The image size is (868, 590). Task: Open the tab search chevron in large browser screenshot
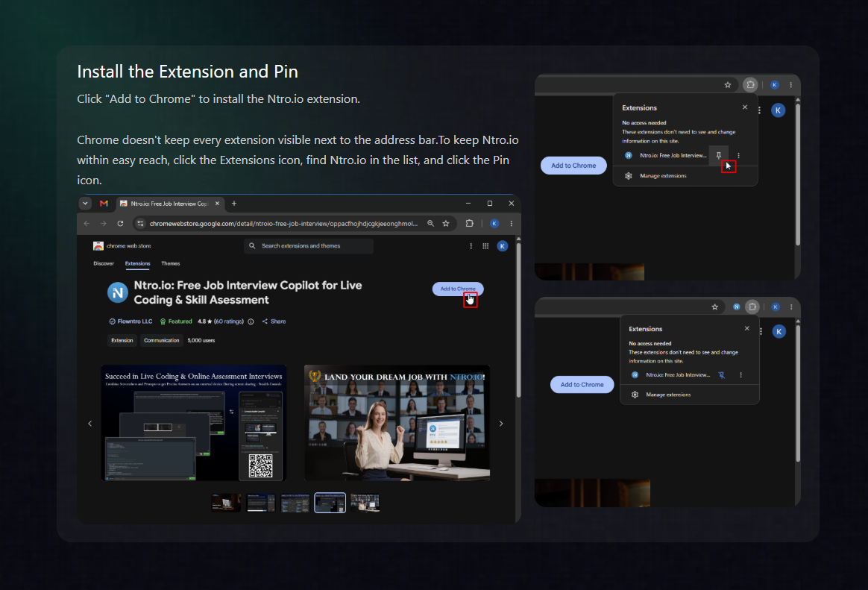(x=85, y=203)
